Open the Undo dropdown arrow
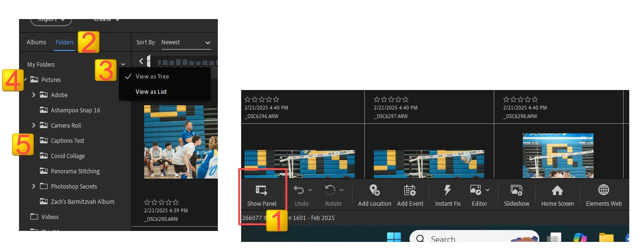This screenshot has height=250, width=644. [310, 190]
